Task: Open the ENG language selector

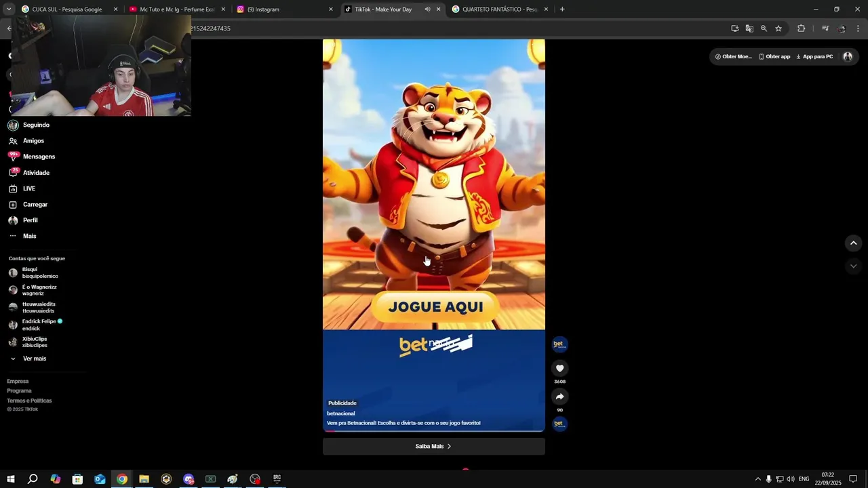Action: pos(804,479)
